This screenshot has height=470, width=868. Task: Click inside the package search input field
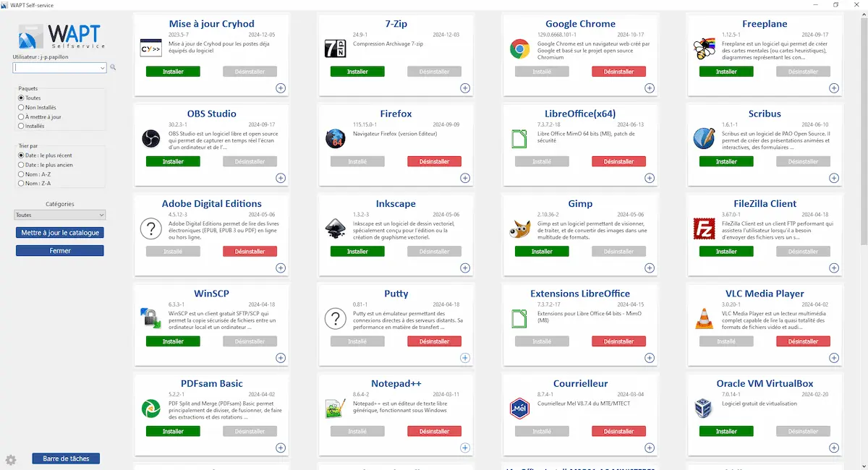pos(55,67)
